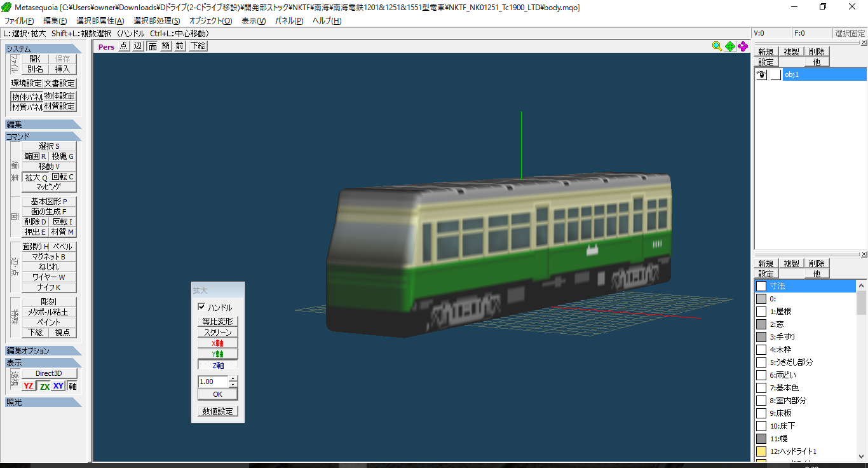Open the 表示(V) menu
Screen dimensions: 868x468
(x=254, y=21)
